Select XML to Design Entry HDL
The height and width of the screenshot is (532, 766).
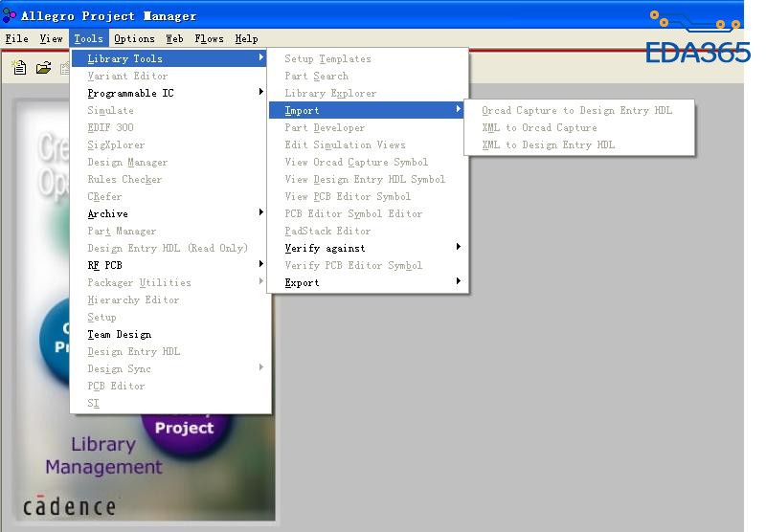(x=579, y=144)
